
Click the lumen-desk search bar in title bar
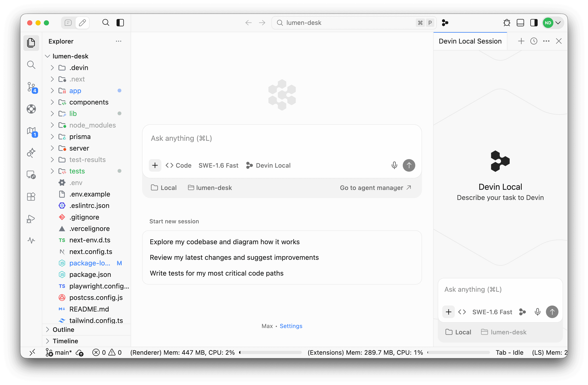click(x=354, y=23)
